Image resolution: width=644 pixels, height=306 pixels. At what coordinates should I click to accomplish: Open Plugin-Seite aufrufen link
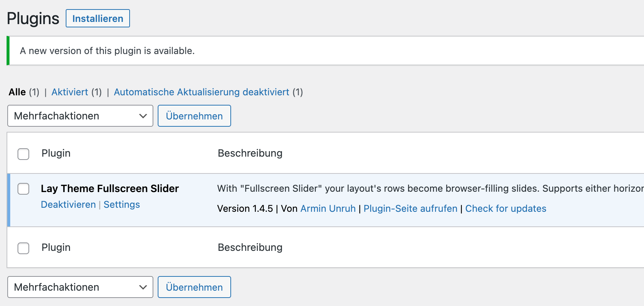coord(410,209)
